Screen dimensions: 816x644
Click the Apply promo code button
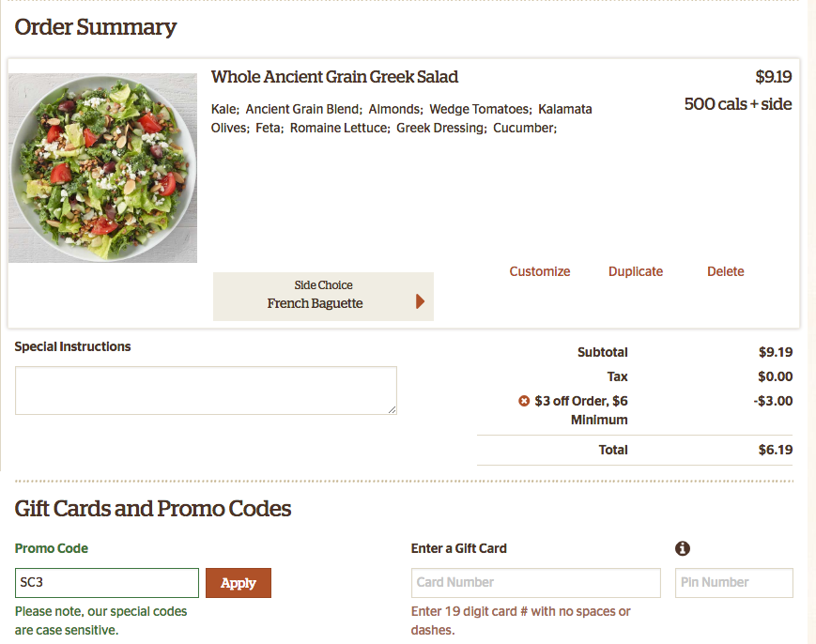[239, 583]
